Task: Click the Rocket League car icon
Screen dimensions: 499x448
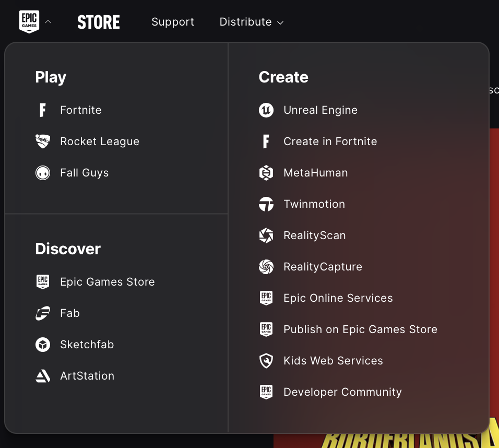Action: point(43,142)
